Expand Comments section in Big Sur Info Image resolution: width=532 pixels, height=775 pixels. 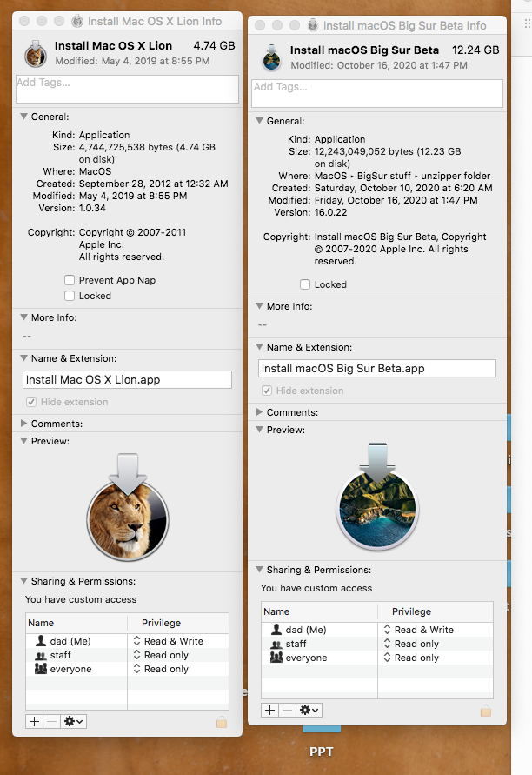(x=259, y=412)
